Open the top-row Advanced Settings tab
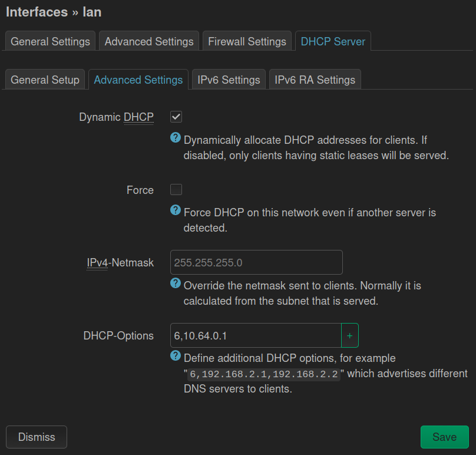This screenshot has height=455, width=476. [x=149, y=42]
